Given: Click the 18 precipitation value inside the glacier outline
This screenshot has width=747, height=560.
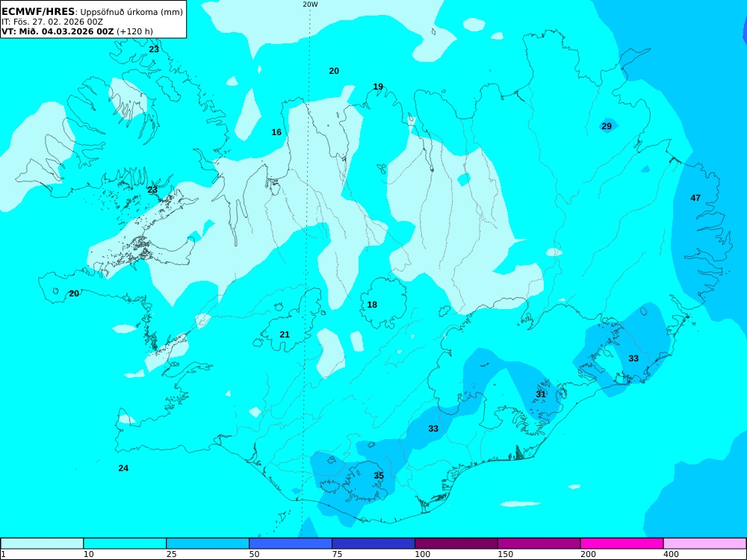Looking at the screenshot, I should pyautogui.click(x=372, y=305).
